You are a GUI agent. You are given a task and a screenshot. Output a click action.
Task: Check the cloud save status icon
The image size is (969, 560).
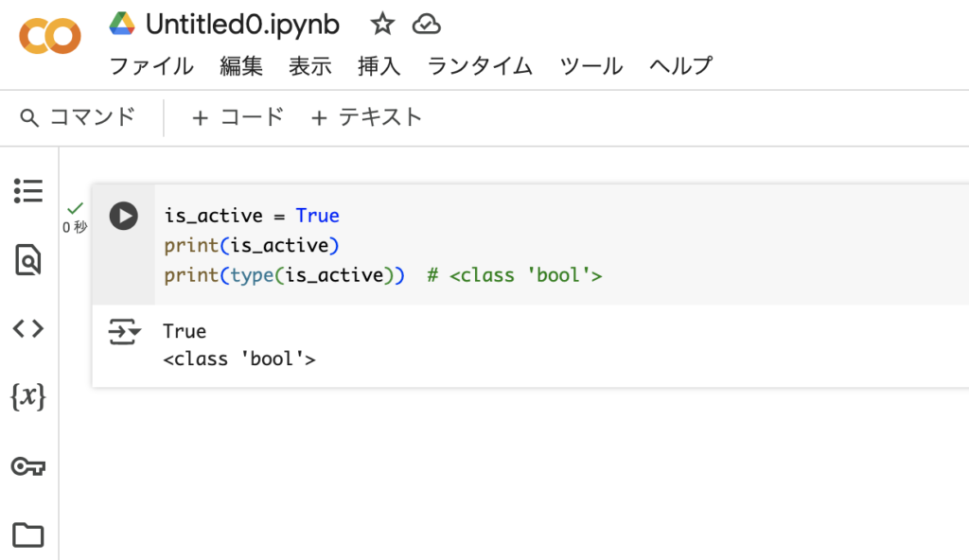[x=427, y=25]
